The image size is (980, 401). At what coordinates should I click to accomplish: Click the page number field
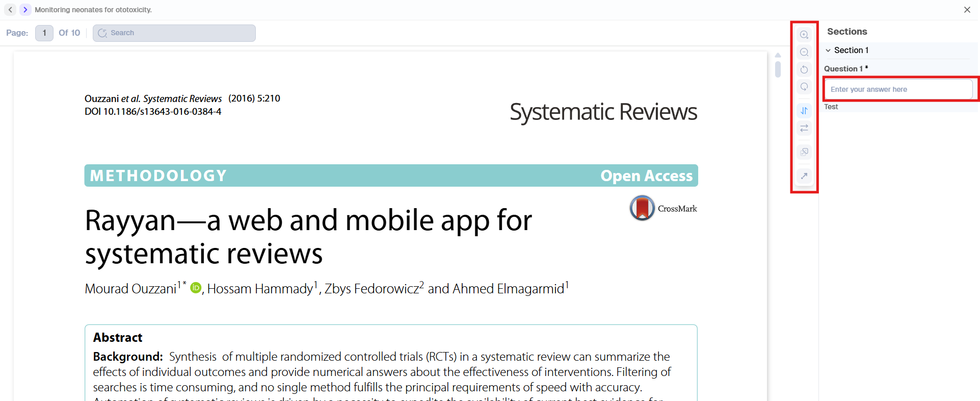coord(44,33)
